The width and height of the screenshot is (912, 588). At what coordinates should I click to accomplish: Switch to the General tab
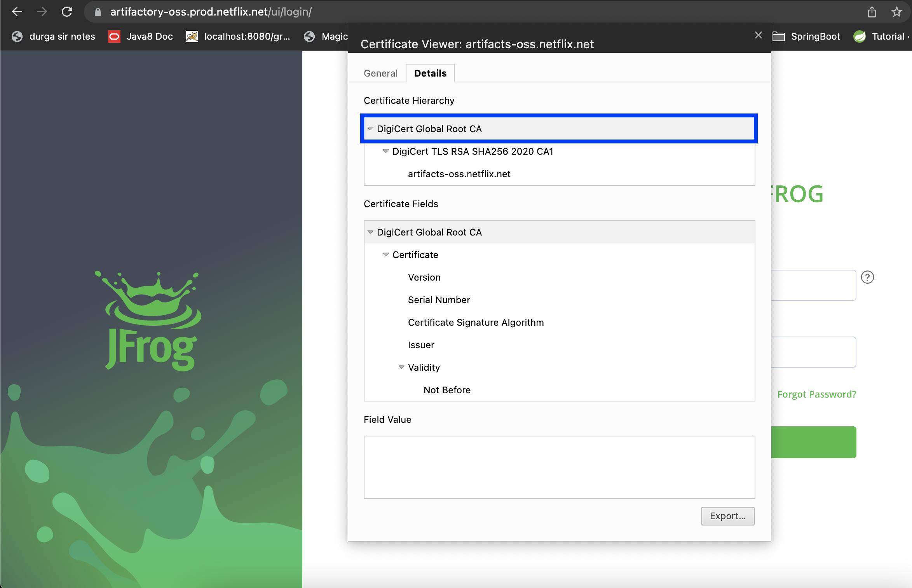point(380,73)
